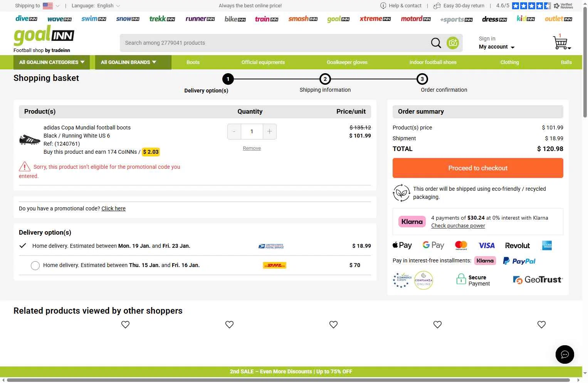This screenshot has width=588, height=383.
Task: Open the kidINN store logo link
Action: point(526,18)
